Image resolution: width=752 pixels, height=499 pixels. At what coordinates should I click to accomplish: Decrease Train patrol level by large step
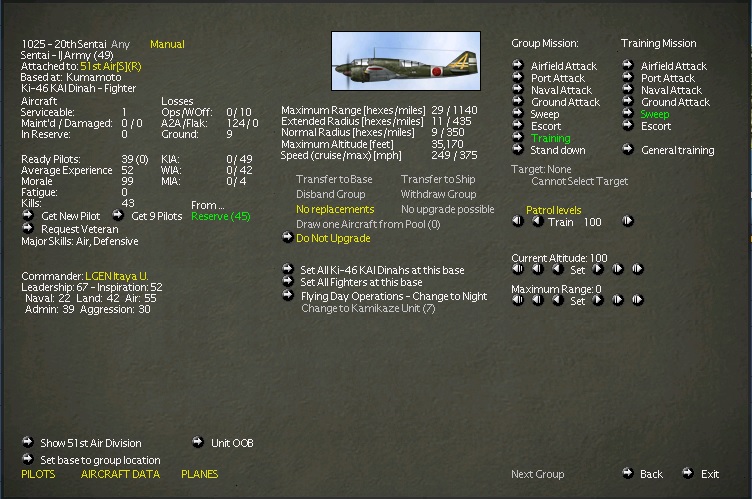coord(518,221)
